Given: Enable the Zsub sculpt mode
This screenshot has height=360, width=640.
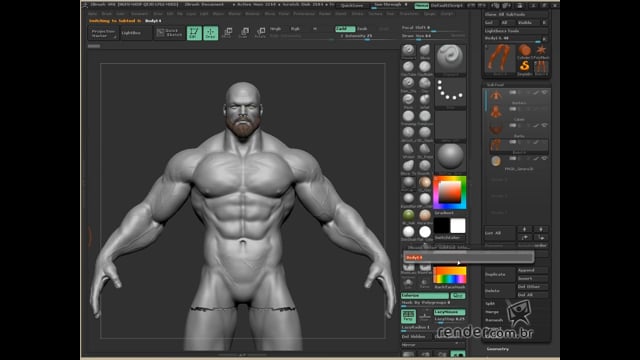Looking at the screenshot, I should (x=362, y=29).
